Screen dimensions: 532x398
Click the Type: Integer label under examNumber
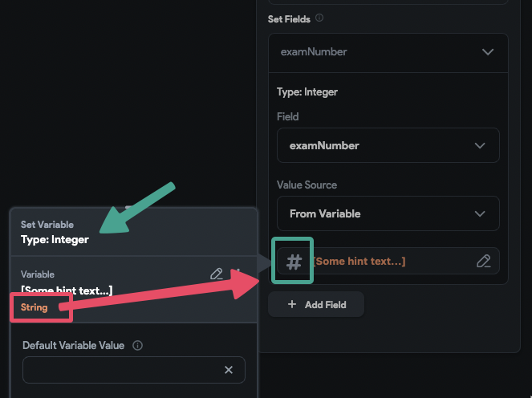307,92
